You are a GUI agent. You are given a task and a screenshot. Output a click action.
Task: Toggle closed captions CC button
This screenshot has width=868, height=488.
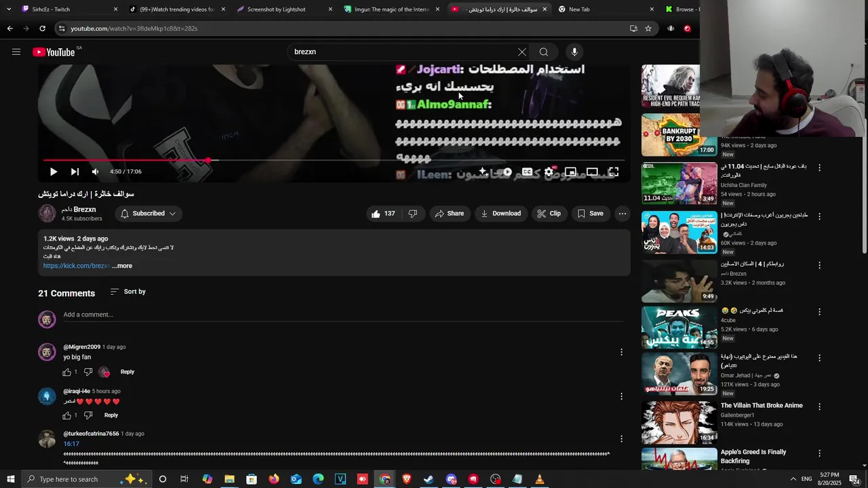point(527,172)
